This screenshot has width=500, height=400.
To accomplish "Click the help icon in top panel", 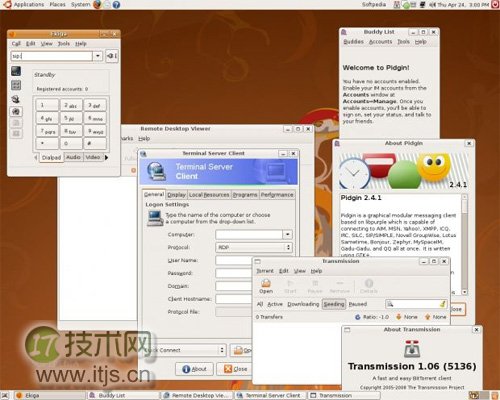I will (x=116, y=5).
